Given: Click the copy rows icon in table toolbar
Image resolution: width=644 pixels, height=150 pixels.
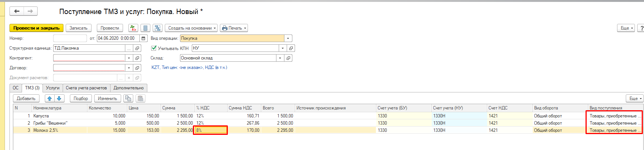Looking at the screenshot, I should tap(128, 98).
